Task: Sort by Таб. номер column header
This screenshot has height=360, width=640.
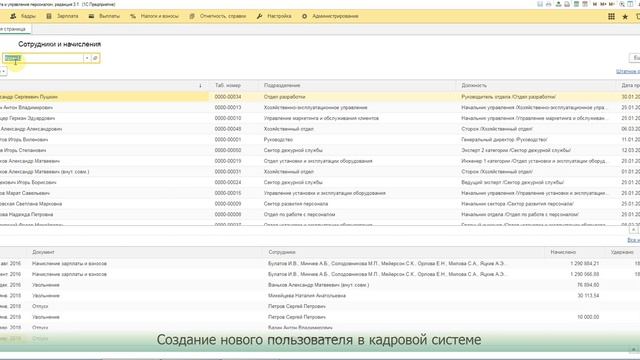Action: pos(228,85)
